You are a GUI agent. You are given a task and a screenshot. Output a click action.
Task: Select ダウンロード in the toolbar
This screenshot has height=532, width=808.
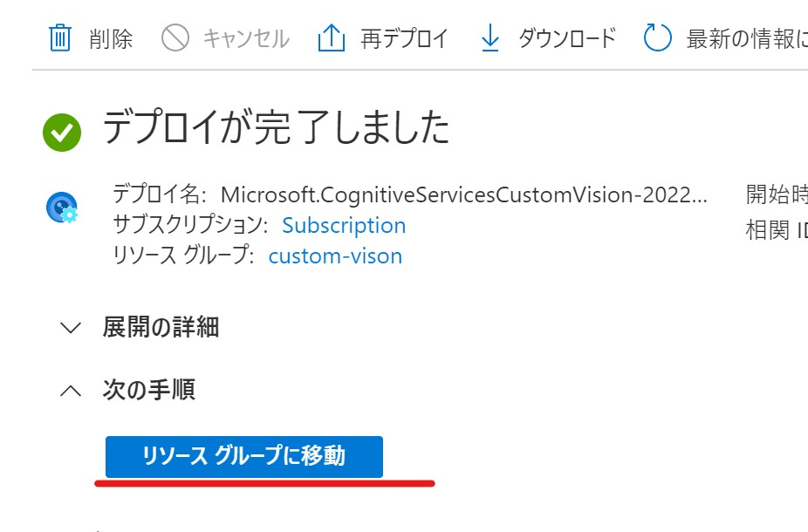tap(567, 38)
